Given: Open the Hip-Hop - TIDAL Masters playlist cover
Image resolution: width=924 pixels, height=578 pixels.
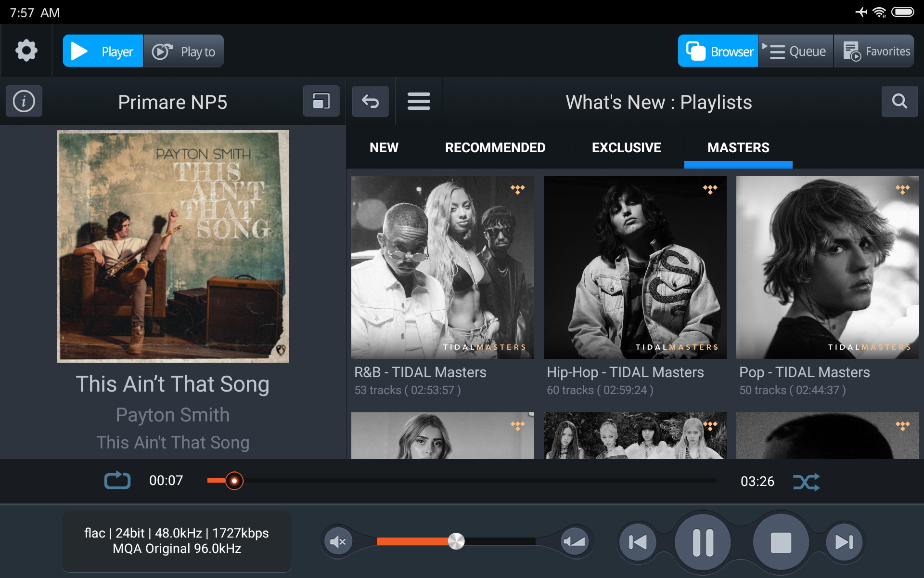Looking at the screenshot, I should (635, 267).
